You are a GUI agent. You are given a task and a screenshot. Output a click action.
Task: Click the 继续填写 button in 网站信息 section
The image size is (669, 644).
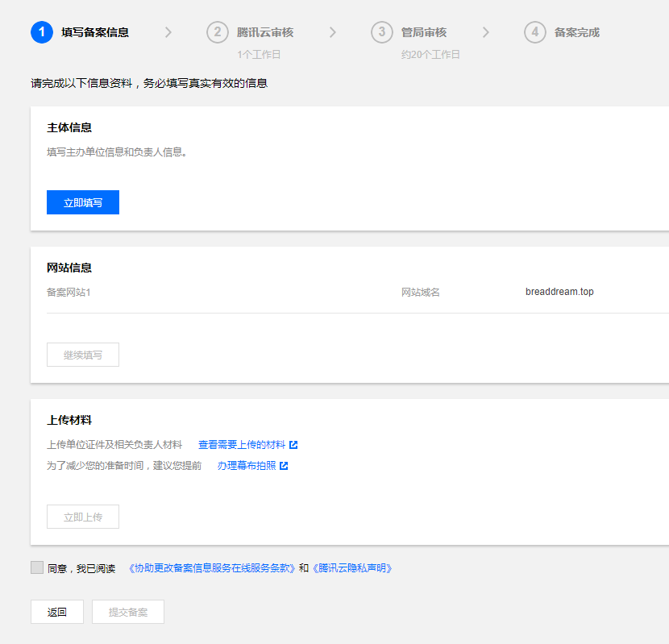click(x=82, y=354)
